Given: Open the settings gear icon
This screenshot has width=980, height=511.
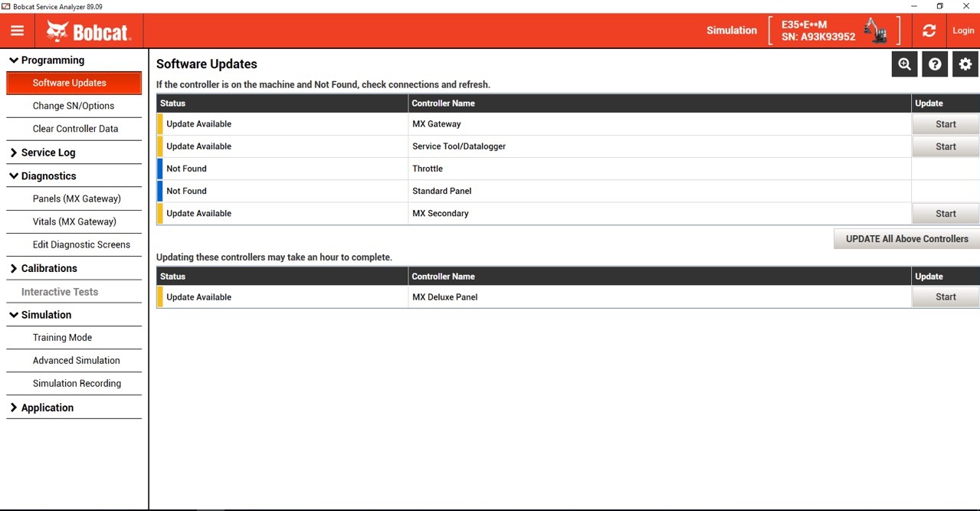Looking at the screenshot, I should point(965,64).
